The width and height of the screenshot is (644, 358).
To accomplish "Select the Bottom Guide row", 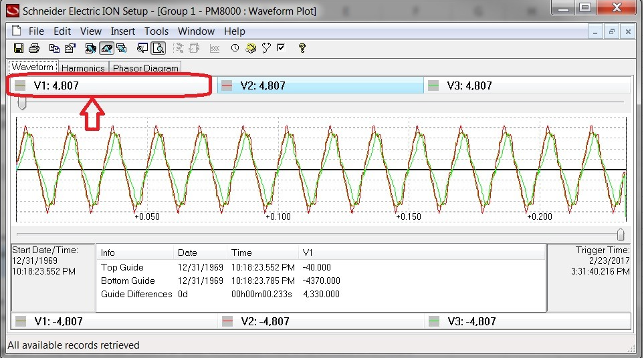I will [321, 281].
